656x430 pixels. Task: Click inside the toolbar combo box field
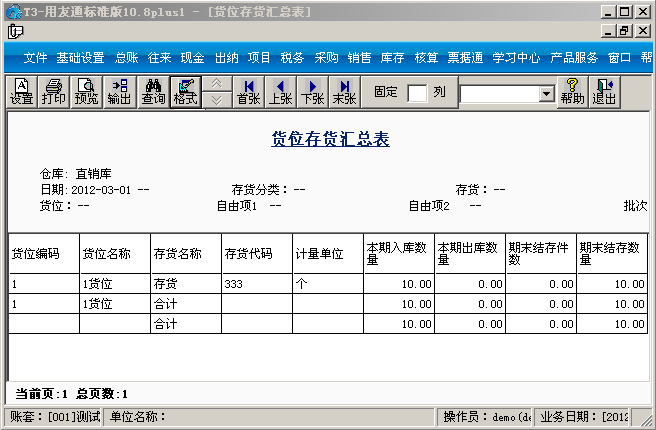coord(500,94)
